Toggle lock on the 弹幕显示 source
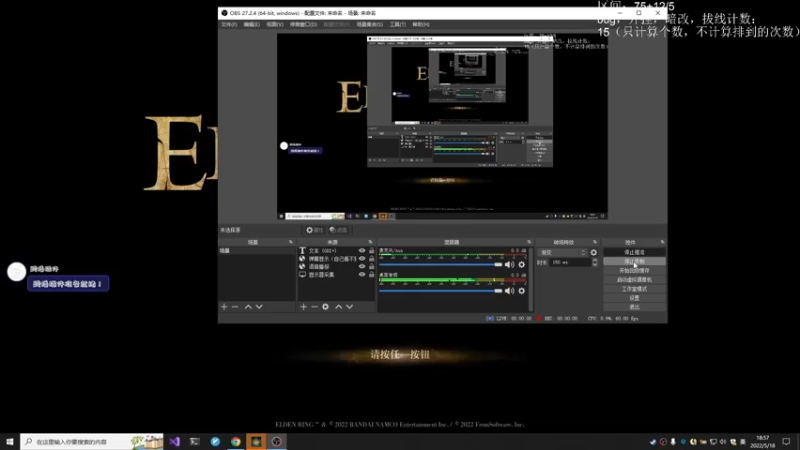Viewport: 800px width, 450px height. [371, 259]
